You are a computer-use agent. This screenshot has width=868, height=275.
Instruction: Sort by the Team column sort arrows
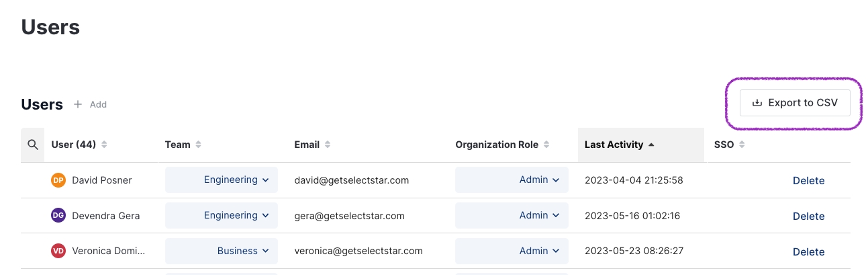click(x=199, y=145)
